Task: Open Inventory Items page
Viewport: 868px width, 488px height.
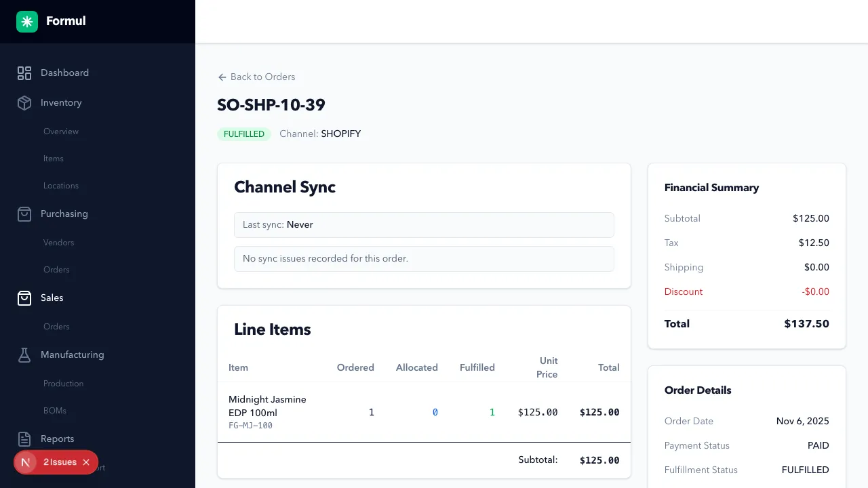Action: tap(54, 159)
